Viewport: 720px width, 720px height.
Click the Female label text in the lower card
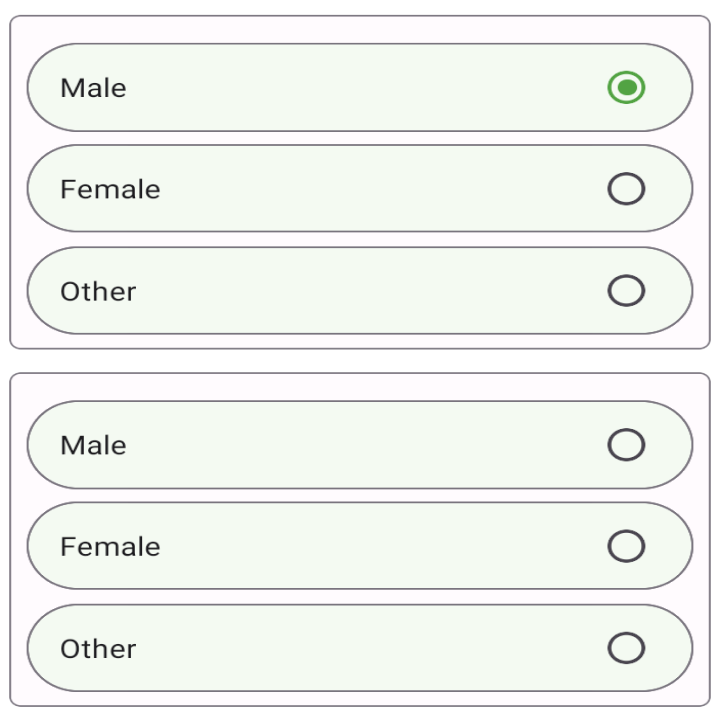pos(110,546)
